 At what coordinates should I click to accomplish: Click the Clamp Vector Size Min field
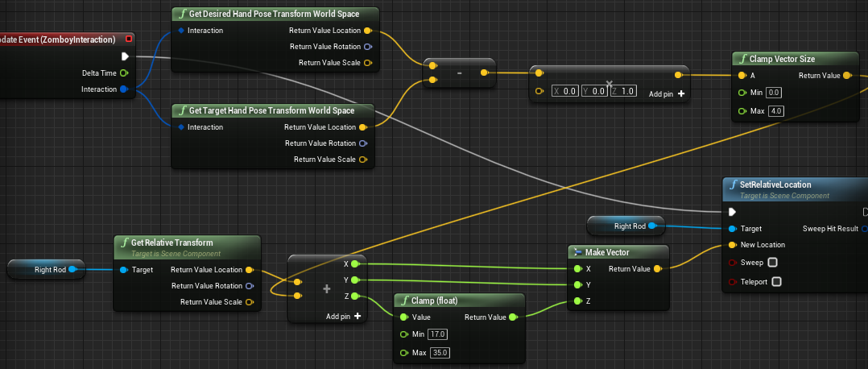pos(775,93)
